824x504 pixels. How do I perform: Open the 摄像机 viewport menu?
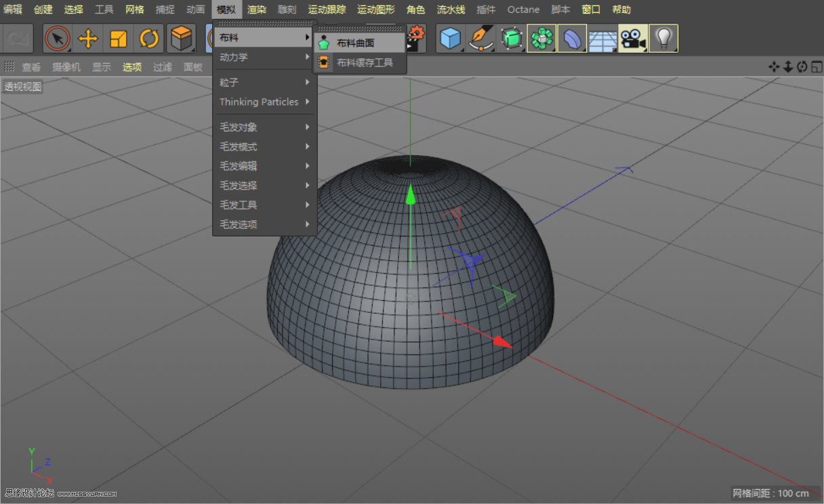[x=66, y=66]
